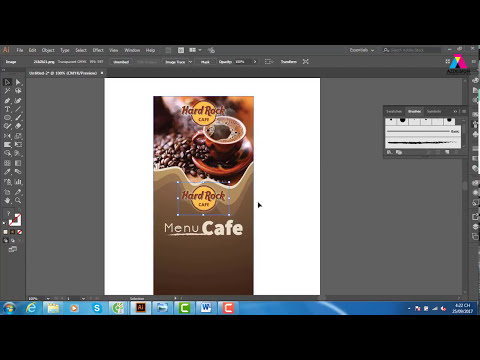Pick the Magic Wand tool

[7, 91]
